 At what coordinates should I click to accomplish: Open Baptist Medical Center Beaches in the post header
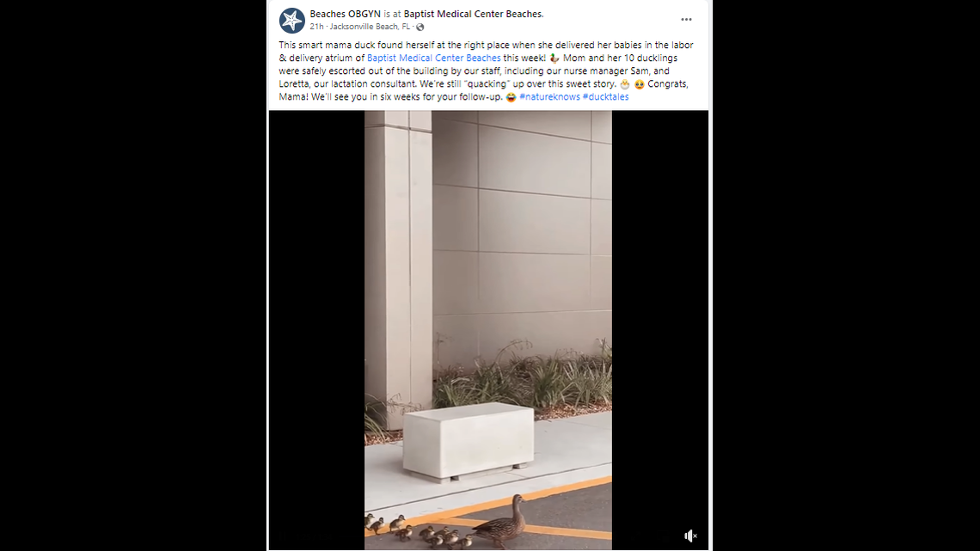coord(473,14)
